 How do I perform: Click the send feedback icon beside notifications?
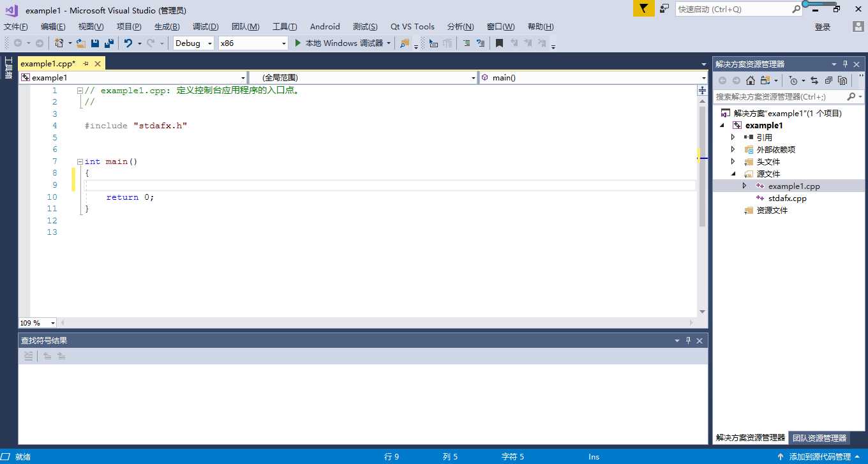664,8
